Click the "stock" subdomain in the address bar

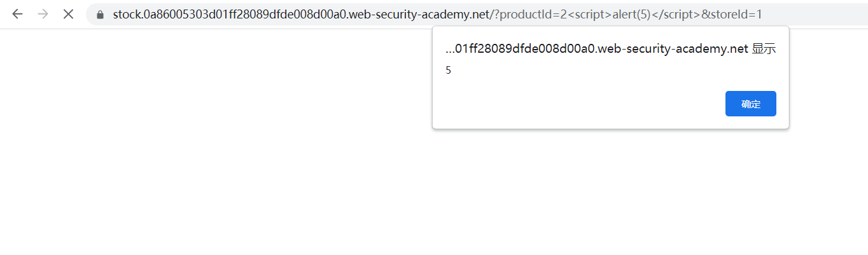(x=126, y=14)
